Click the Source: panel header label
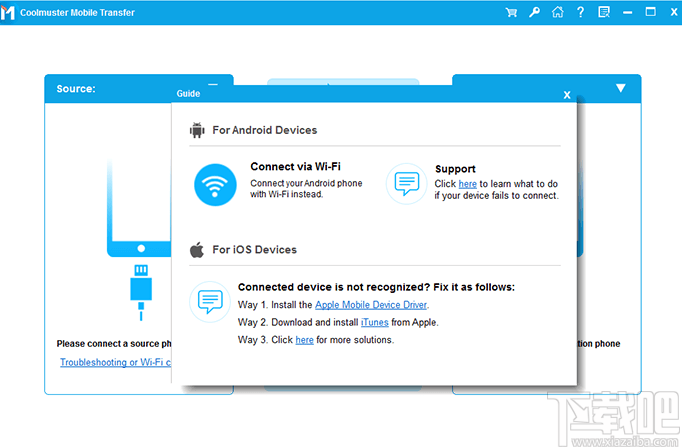 [x=76, y=89]
